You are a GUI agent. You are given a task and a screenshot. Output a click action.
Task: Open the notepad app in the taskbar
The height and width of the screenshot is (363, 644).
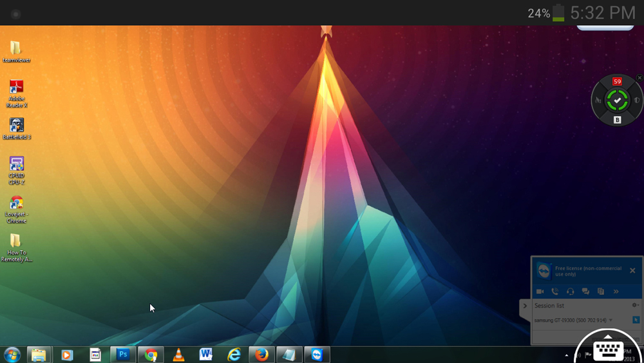pos(289,355)
